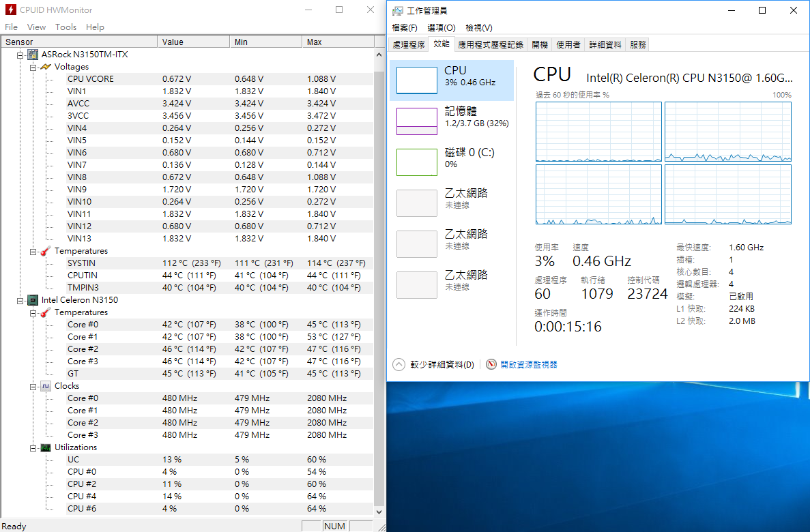Switch to the 詳細資料 tab
This screenshot has width=810, height=532.
tap(605, 45)
